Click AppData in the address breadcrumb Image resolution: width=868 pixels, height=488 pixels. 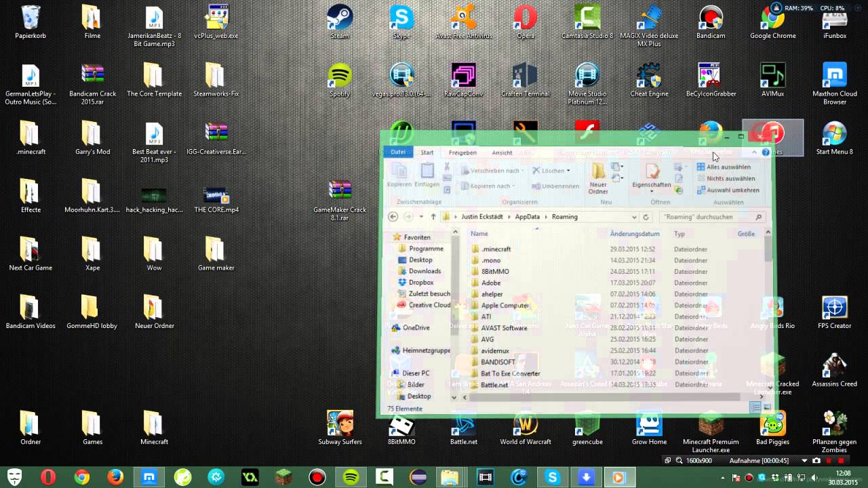point(527,217)
